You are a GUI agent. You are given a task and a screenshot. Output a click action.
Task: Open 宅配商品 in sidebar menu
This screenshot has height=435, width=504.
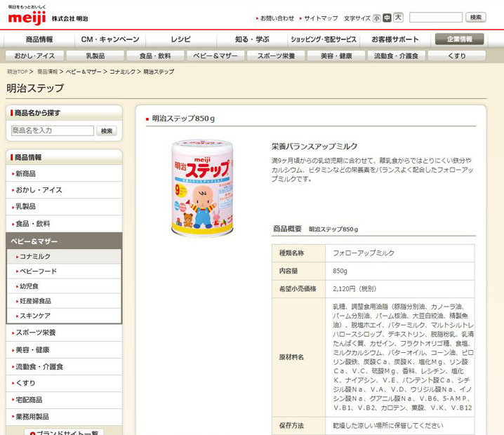tap(64, 400)
